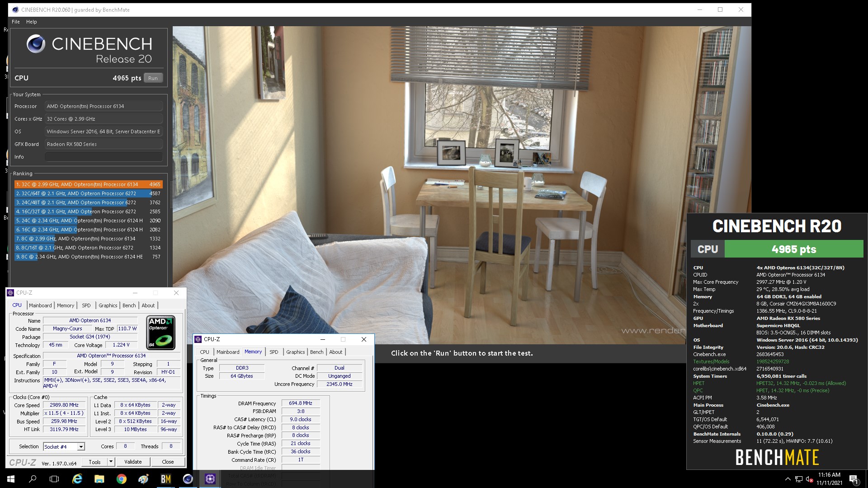Click the green 4965 pts BenchMate score bar
Viewport: 868px width, 488px height.
794,249
